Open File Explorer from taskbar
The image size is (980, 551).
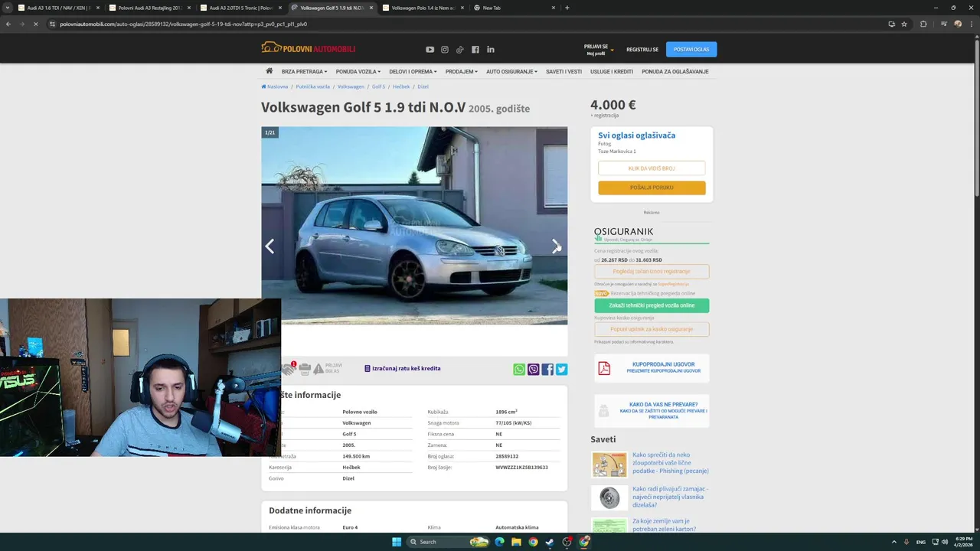[516, 542]
